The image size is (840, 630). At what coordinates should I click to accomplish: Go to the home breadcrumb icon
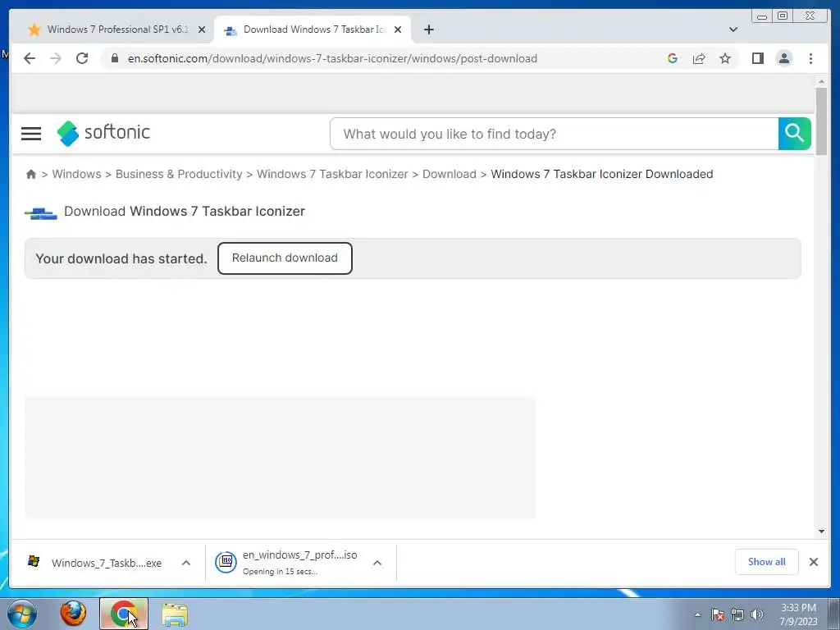[x=31, y=174]
